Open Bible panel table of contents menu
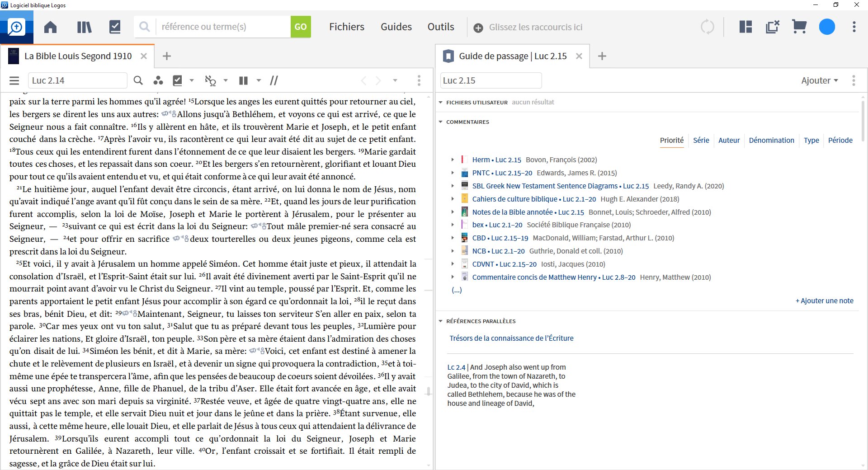This screenshot has width=868, height=470. 14,80
